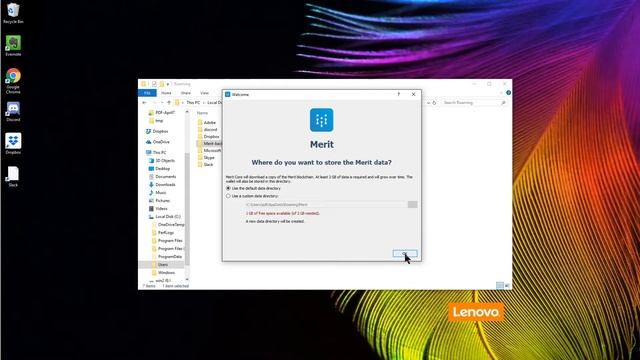Click the folder icon in Explorer's title bar
This screenshot has width=640, height=360.
tap(143, 84)
